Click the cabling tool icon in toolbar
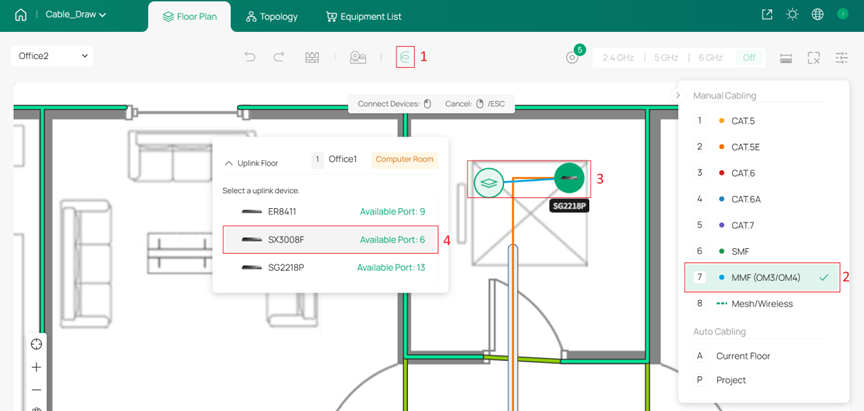The image size is (864, 411). (404, 57)
